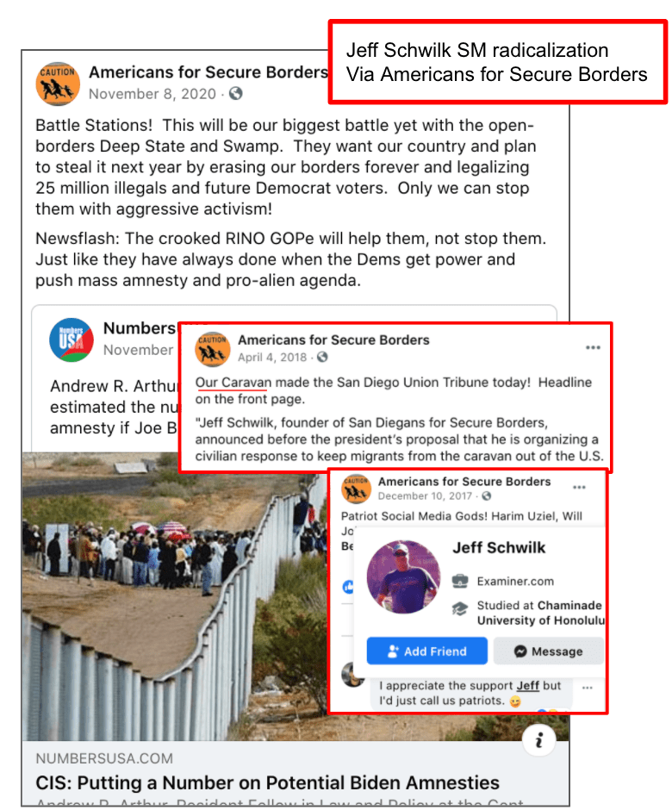
Task: Click the Chaminade University of Honolulu link
Action: tap(541, 613)
